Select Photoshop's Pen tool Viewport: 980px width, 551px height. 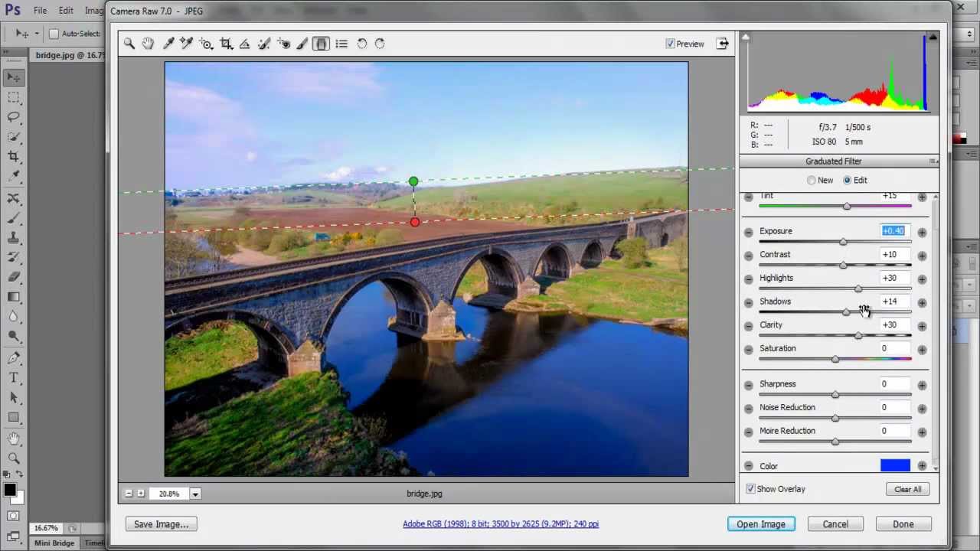coord(14,358)
